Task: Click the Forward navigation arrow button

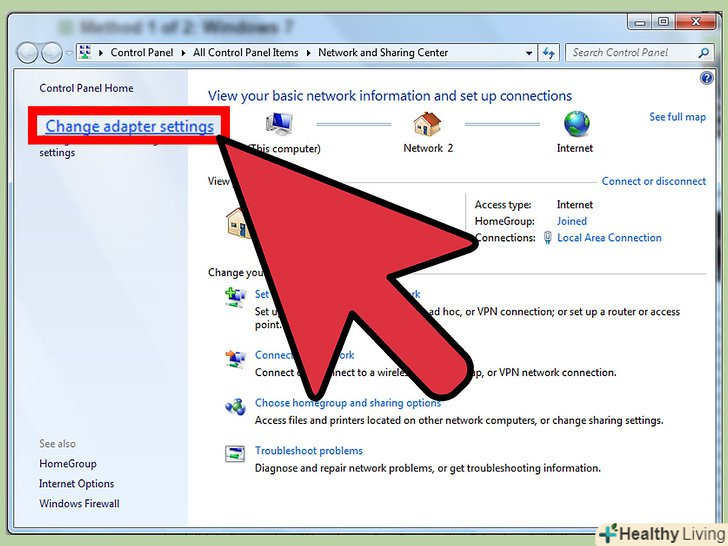Action: pyautogui.click(x=52, y=53)
